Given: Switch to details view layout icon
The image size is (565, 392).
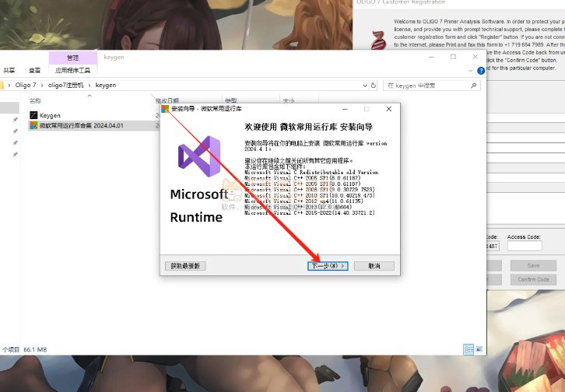Looking at the screenshot, I should pyautogui.click(x=468, y=350).
